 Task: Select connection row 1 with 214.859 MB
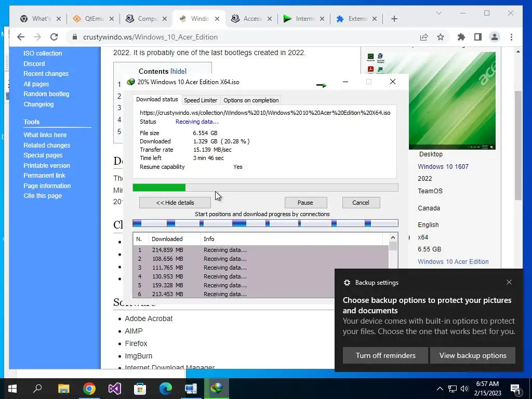(x=261, y=250)
